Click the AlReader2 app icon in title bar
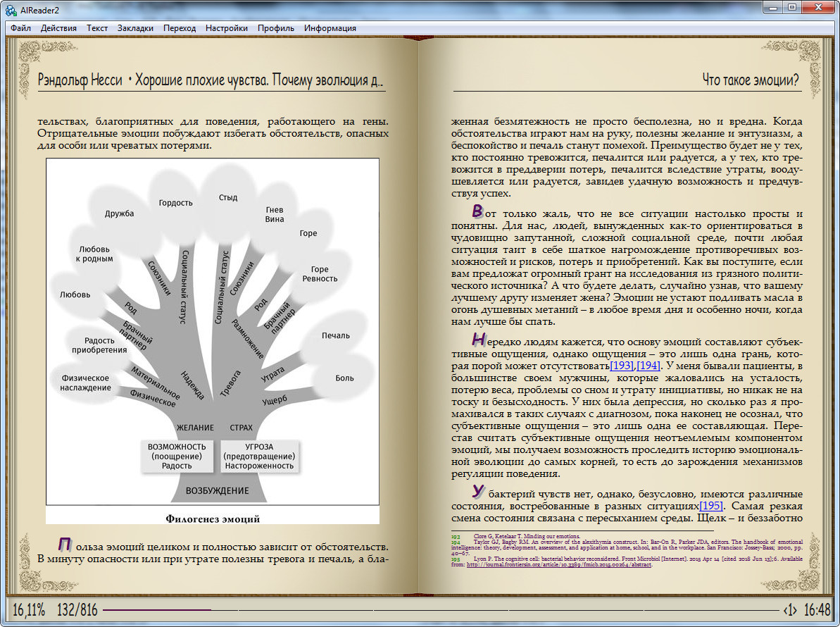Screen dimensions: 840x627 (x=11, y=10)
